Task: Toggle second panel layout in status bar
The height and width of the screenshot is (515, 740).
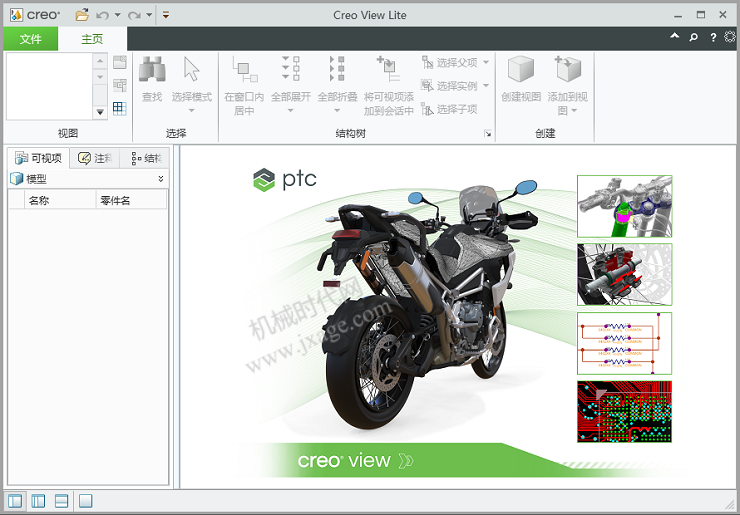Action: pos(38,501)
